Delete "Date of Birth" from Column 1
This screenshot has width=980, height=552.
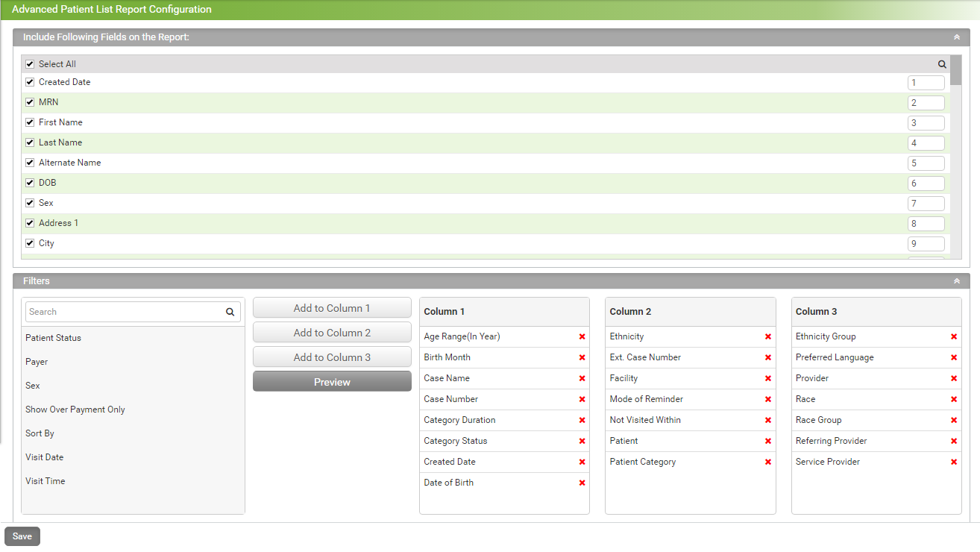point(582,483)
